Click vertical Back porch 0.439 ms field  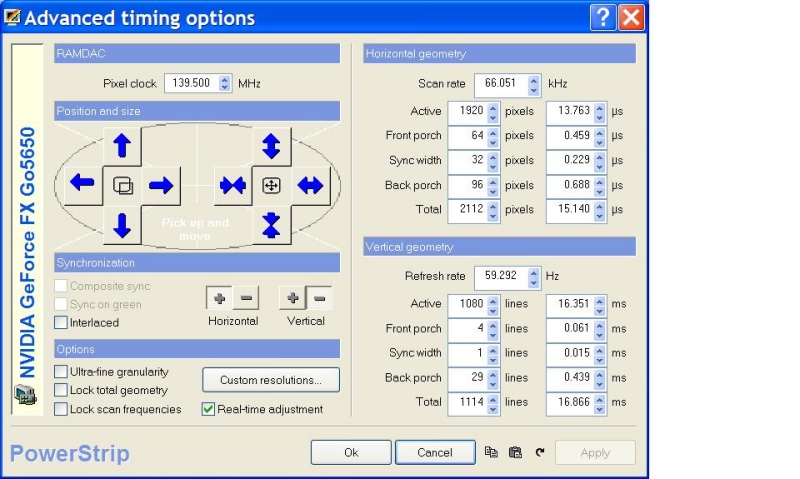coord(571,379)
